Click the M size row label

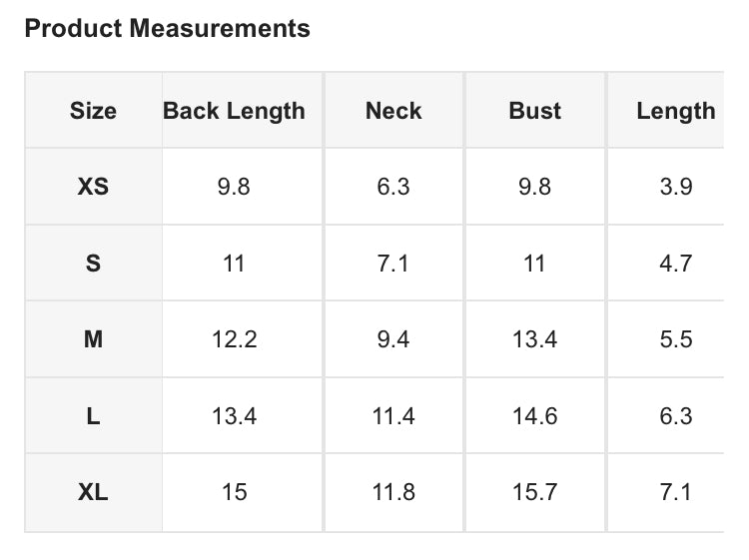(x=93, y=339)
